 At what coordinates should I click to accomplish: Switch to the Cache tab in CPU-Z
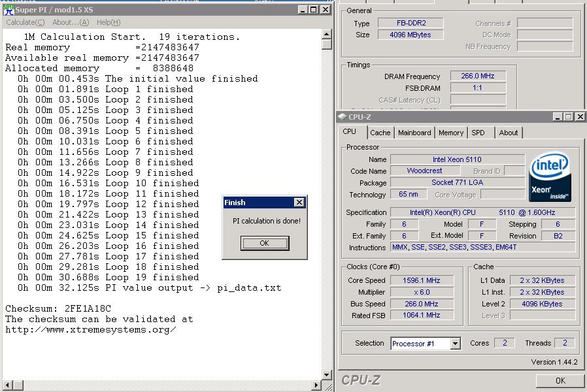tap(380, 133)
